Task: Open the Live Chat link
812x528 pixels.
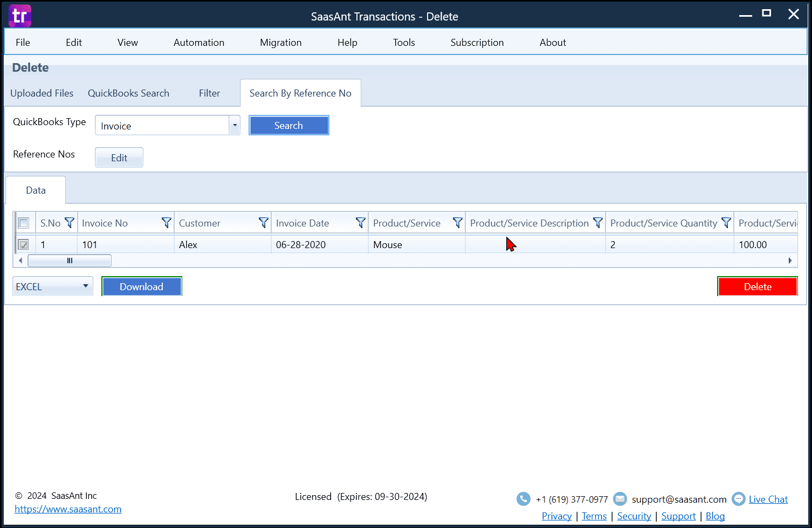Action: click(x=768, y=499)
